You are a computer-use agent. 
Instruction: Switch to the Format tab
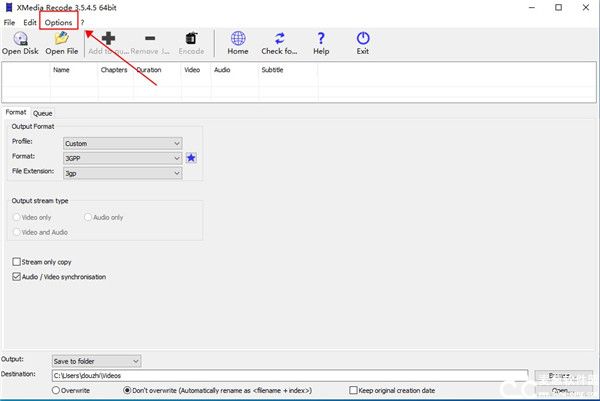(x=16, y=112)
